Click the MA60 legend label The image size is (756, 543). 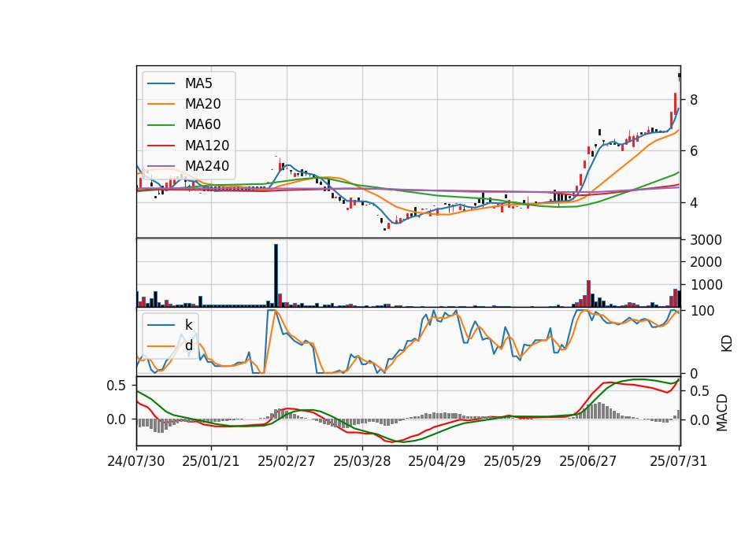[202, 125]
